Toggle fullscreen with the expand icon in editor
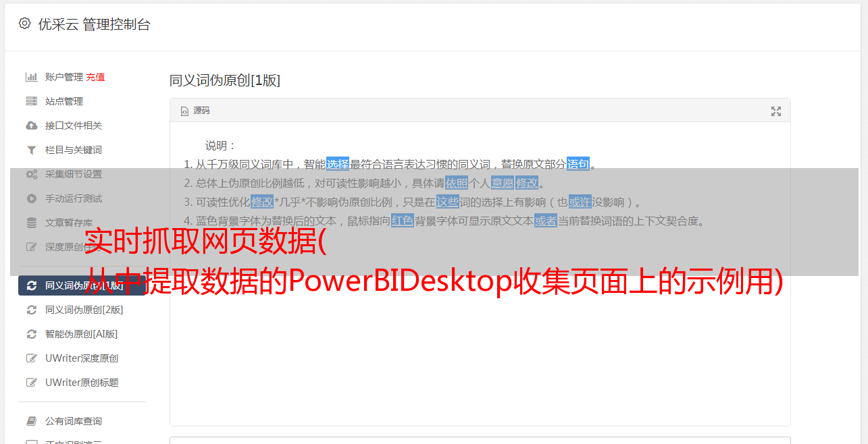The width and height of the screenshot is (868, 444). (x=776, y=111)
